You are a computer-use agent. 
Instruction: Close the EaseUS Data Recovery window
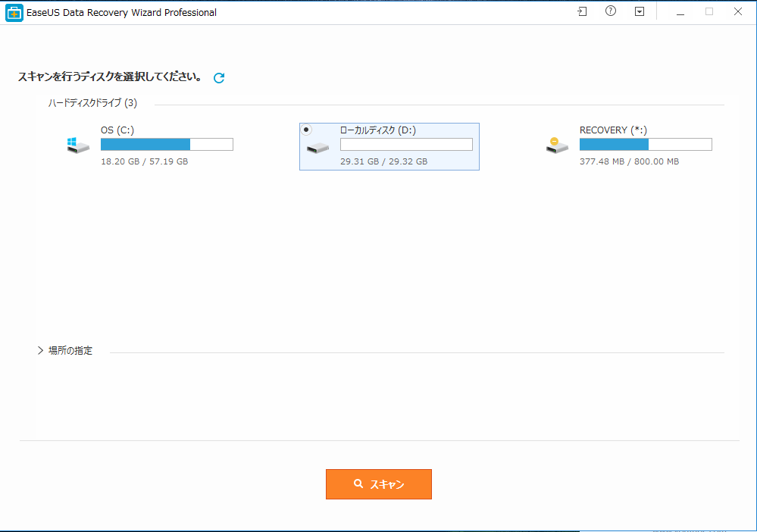737,12
